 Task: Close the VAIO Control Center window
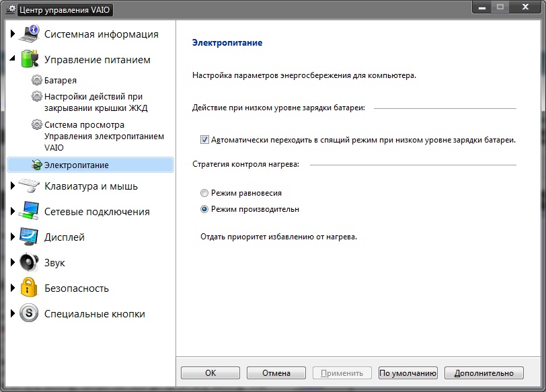click(x=525, y=7)
